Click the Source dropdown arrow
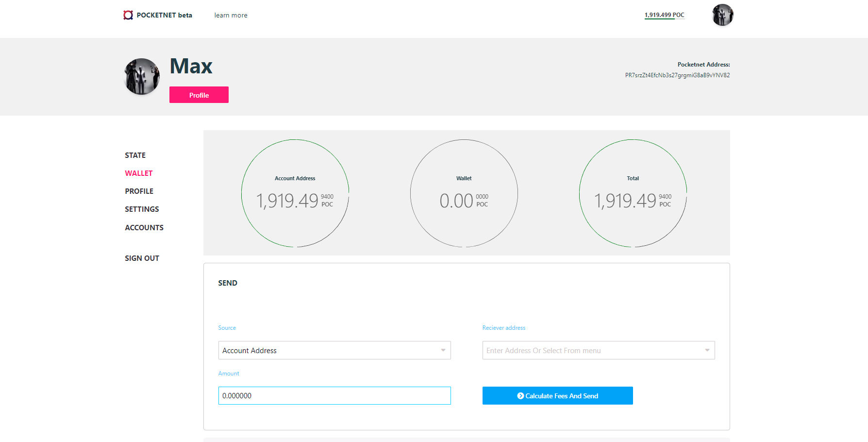868x442 pixels. tap(443, 350)
